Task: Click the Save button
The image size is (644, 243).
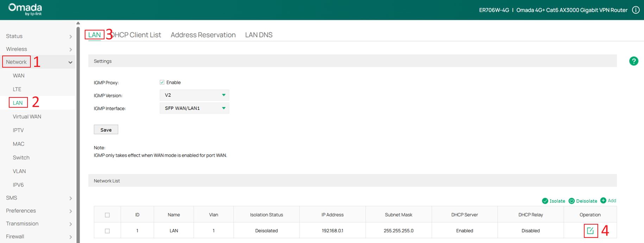Action: pyautogui.click(x=106, y=130)
